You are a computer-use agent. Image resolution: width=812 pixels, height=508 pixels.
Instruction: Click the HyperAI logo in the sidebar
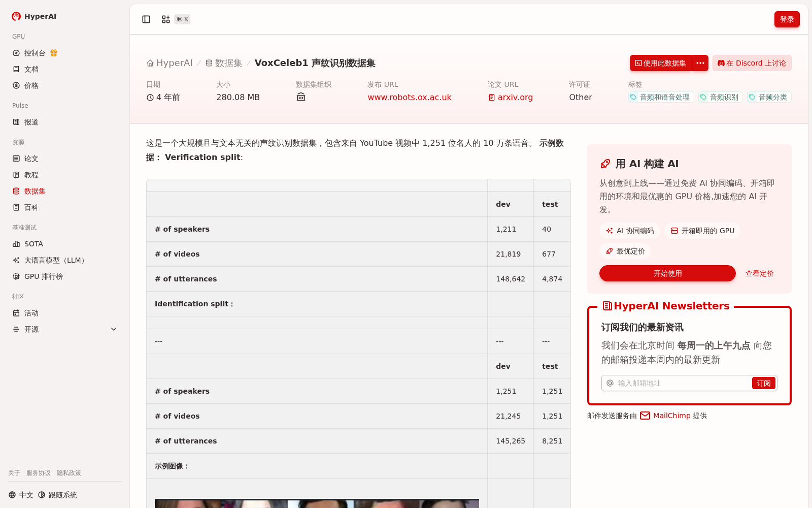[x=34, y=16]
